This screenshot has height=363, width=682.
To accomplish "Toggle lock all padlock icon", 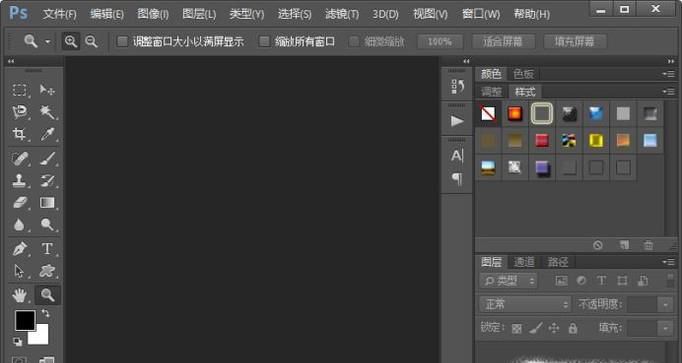I will [x=573, y=328].
